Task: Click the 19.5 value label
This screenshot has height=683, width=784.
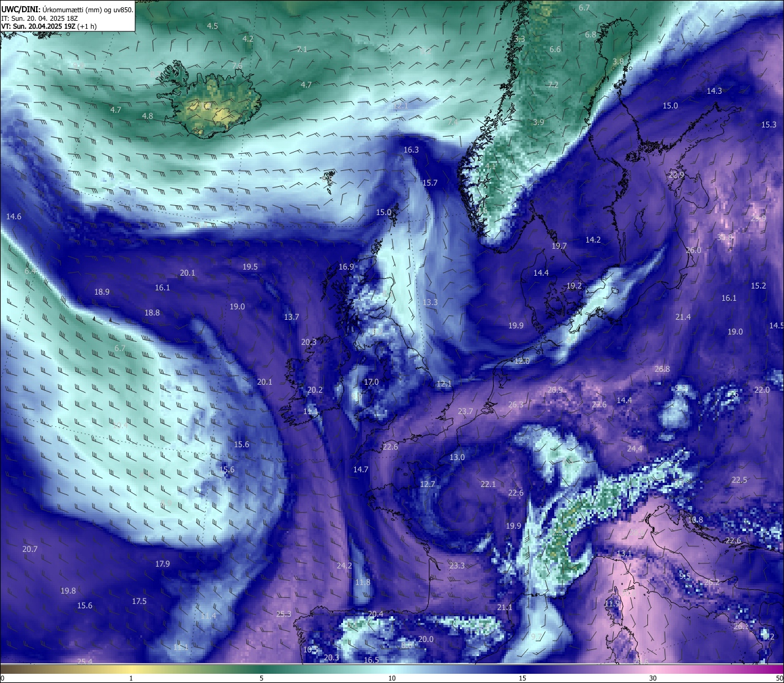Action: coord(250,266)
